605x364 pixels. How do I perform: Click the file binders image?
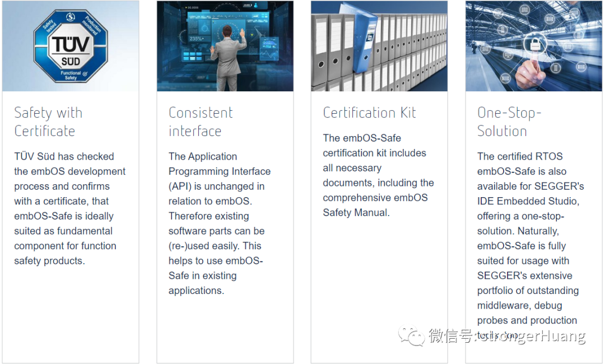coord(379,46)
